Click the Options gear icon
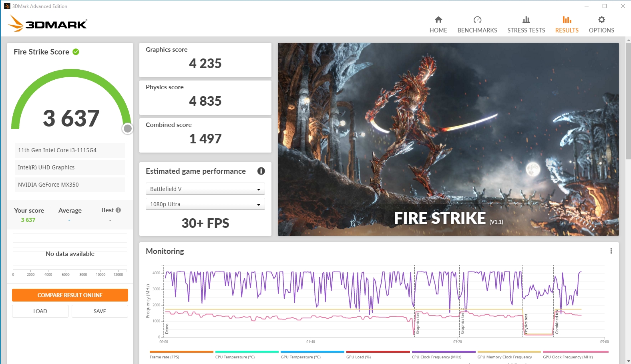Viewport: 631px width, 364px height. click(x=601, y=20)
